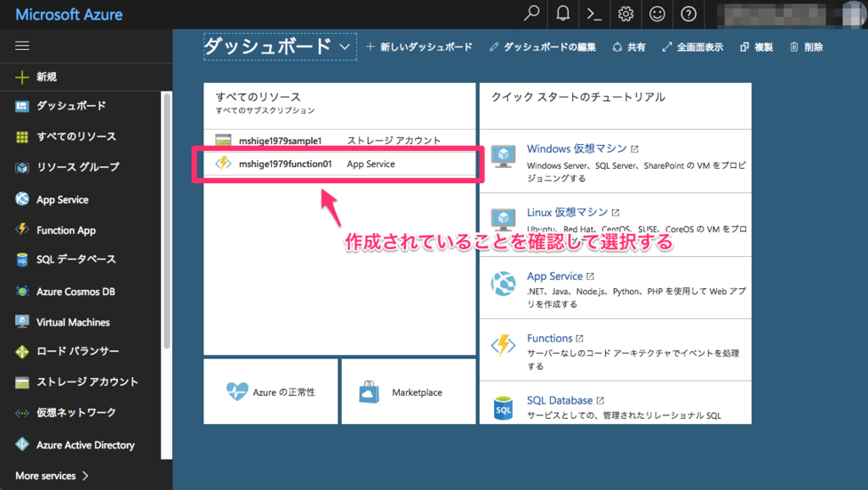
Task: Collapse sidebar with hamburger menu icon
Action: coord(22,46)
